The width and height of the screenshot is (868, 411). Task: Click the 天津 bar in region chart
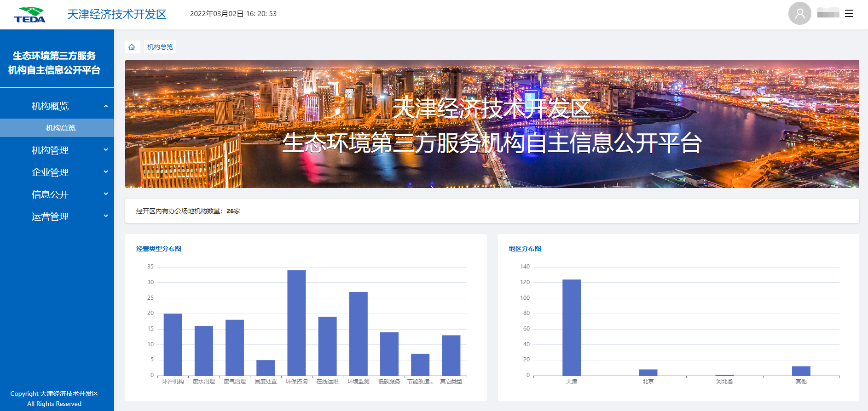[x=572, y=327]
